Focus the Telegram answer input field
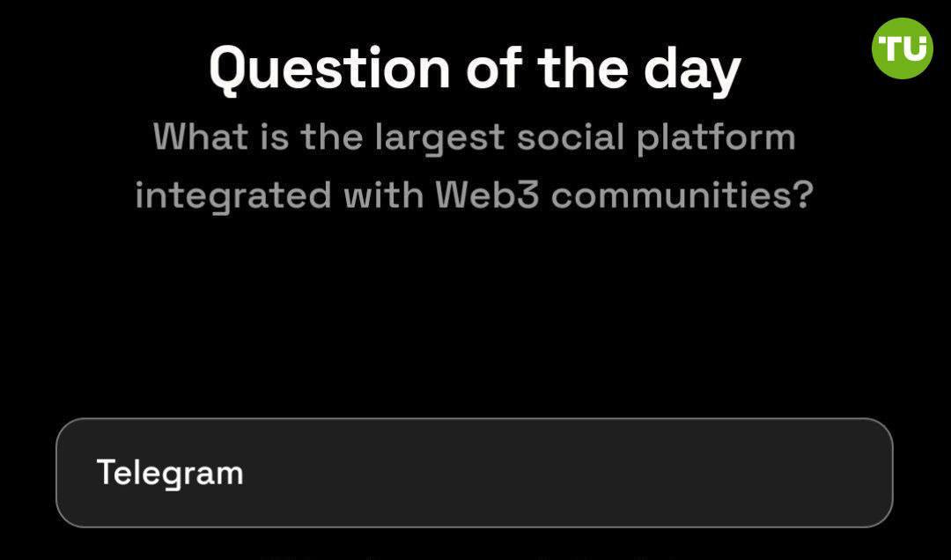Viewport: 951px width, 560px height. [475, 473]
